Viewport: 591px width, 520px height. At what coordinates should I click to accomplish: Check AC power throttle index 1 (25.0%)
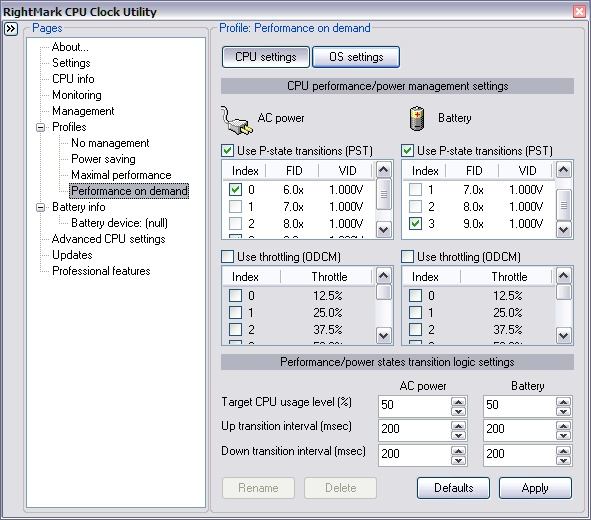point(236,312)
